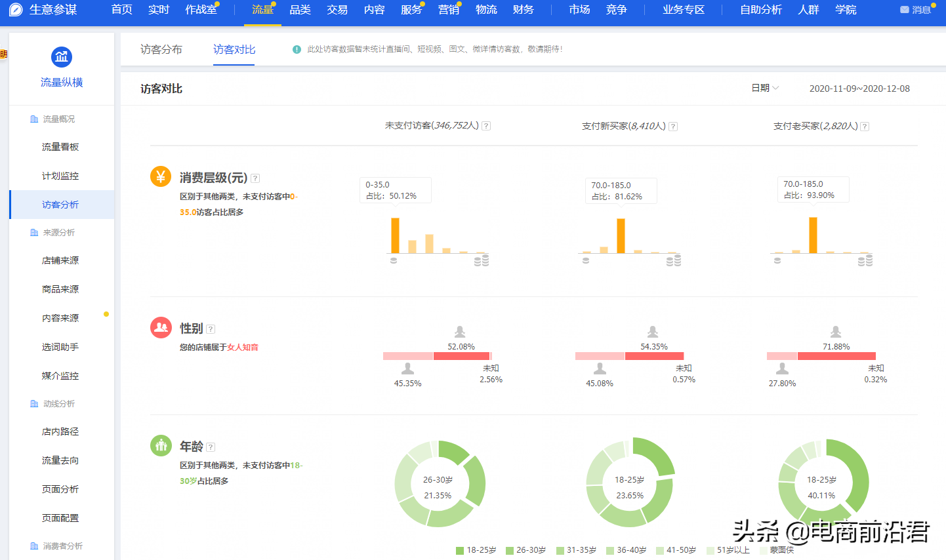The image size is (946, 560).
Task: Open the 日期 date dropdown
Action: pos(764,88)
